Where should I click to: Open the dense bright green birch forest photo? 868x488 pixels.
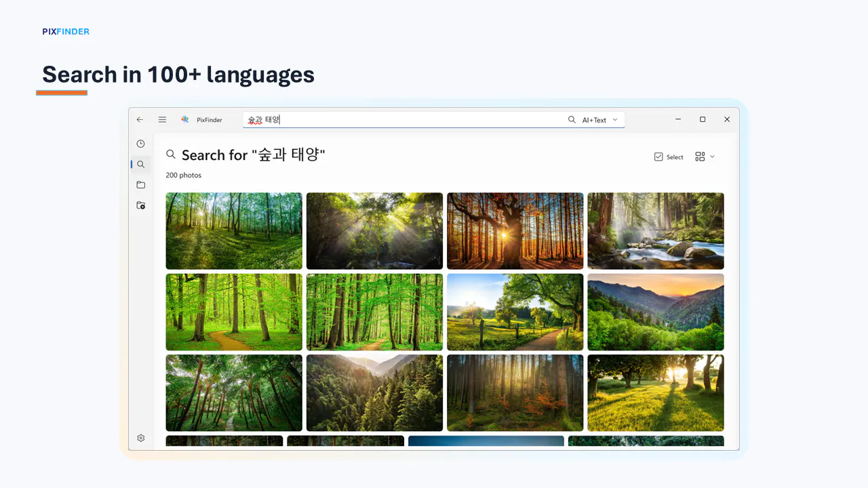coord(374,312)
